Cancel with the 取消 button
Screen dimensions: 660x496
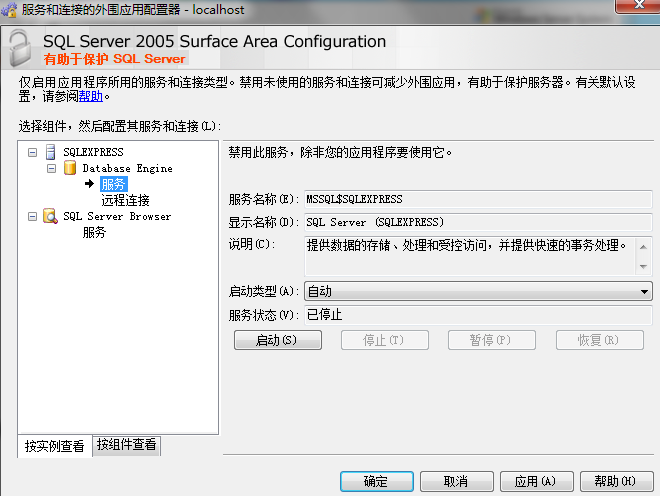457,481
